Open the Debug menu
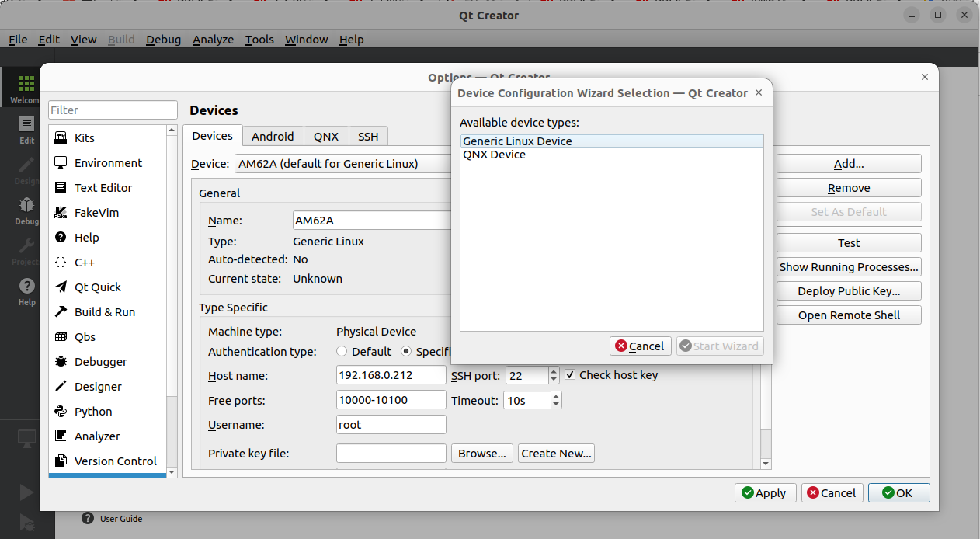The width and height of the screenshot is (980, 539). tap(163, 40)
